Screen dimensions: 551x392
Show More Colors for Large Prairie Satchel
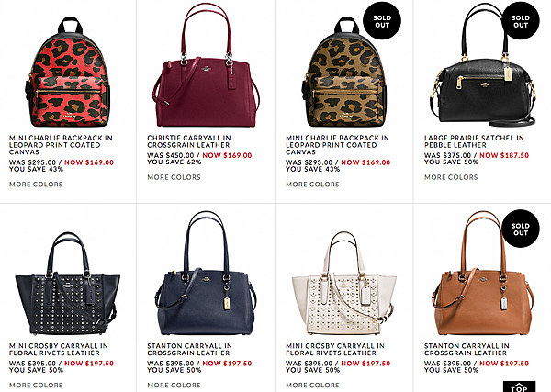451,177
